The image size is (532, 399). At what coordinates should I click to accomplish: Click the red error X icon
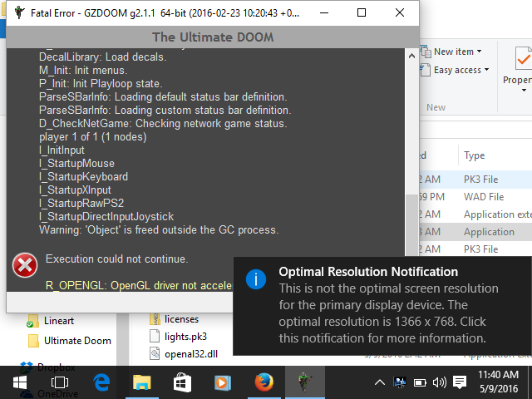25,265
